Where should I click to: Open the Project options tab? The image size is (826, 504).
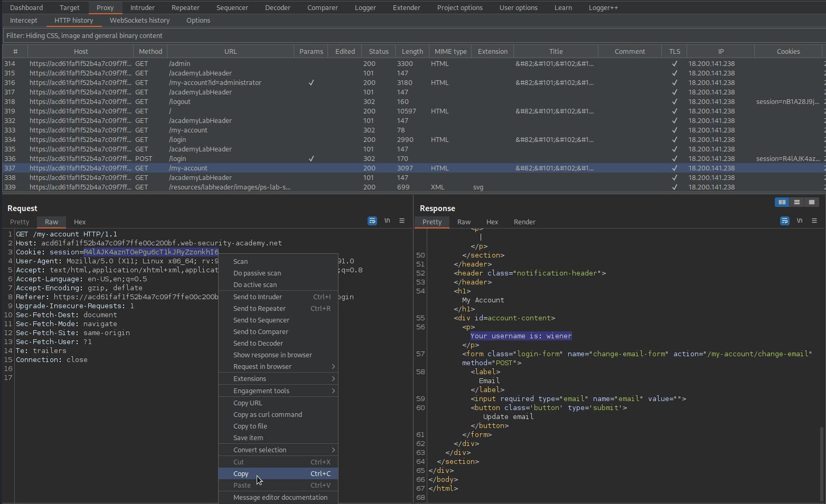[460, 7]
